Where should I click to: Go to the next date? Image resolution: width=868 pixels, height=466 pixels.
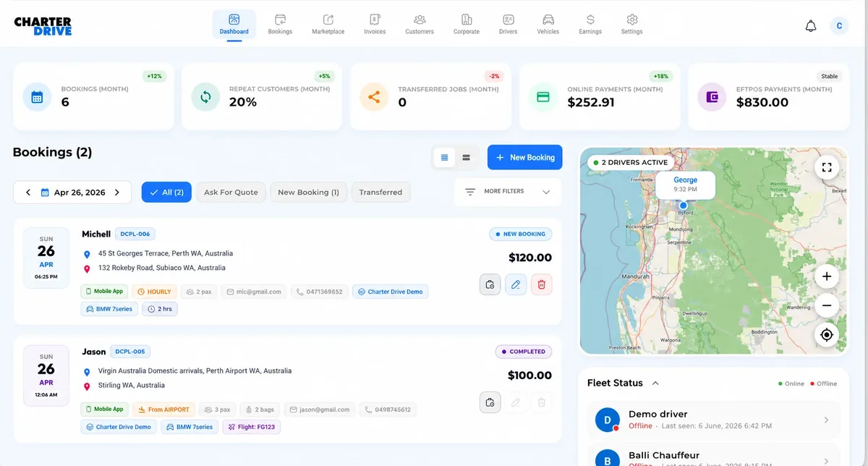117,192
